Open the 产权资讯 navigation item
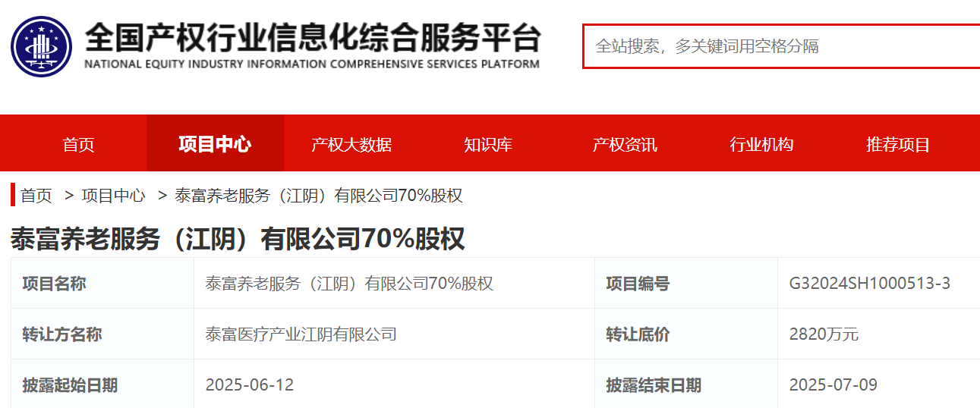The height and width of the screenshot is (408, 980). (x=625, y=144)
